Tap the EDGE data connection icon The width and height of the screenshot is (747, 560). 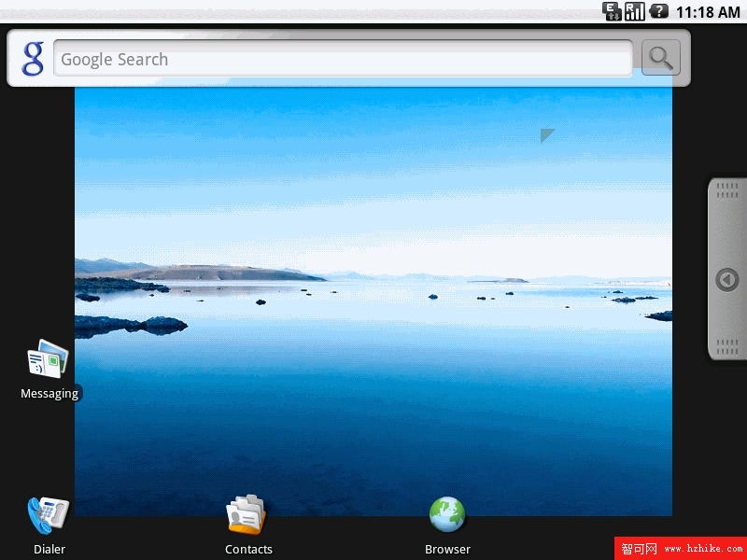(612, 11)
